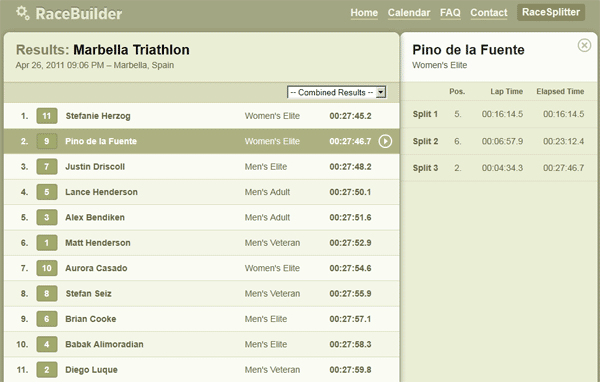
Task: Click the Split 3 label
Action: (425, 168)
